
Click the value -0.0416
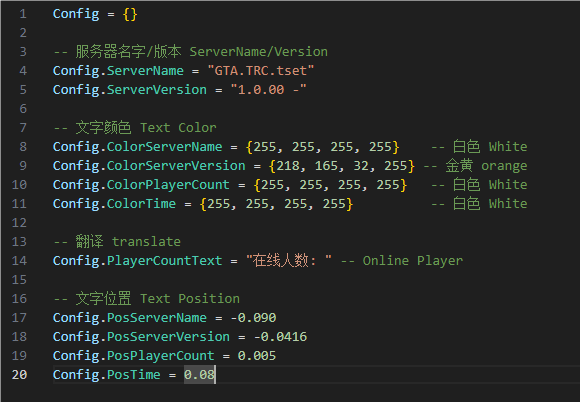pyautogui.click(x=280, y=337)
